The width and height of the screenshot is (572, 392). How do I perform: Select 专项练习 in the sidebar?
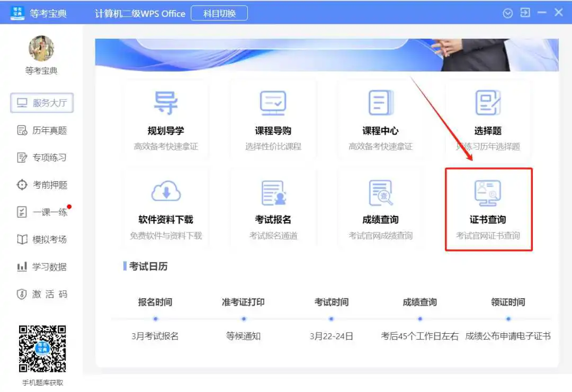tap(42, 158)
